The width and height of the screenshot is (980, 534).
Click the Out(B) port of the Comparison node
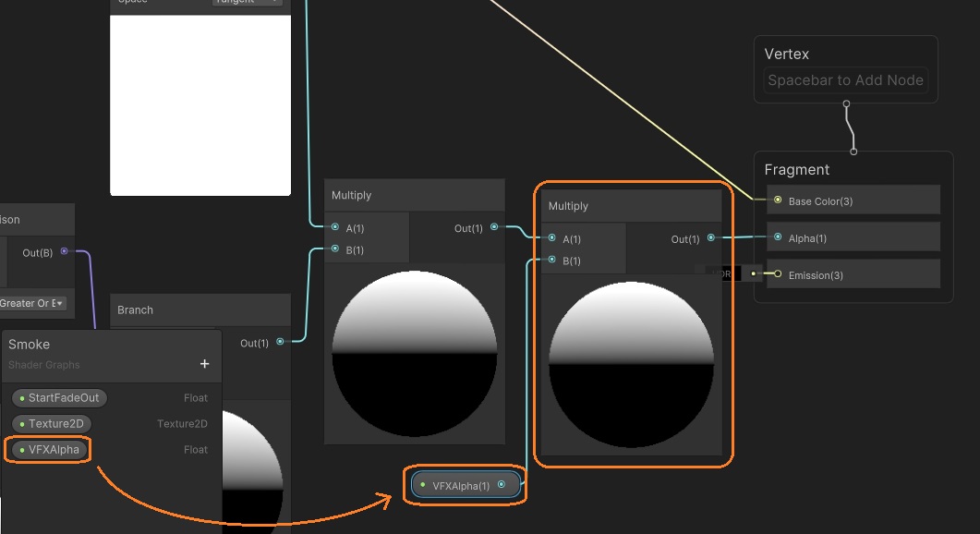pos(64,251)
